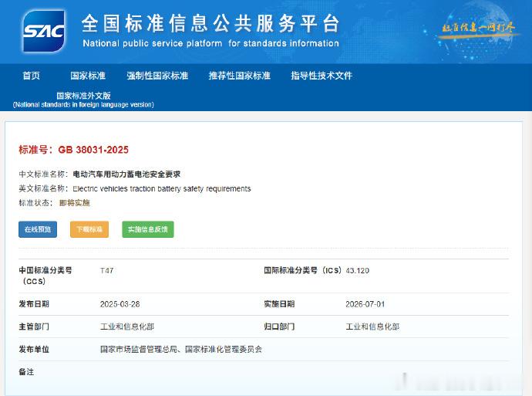Click the 实施日期 label
This screenshot has width=532, height=396.
pos(279,304)
